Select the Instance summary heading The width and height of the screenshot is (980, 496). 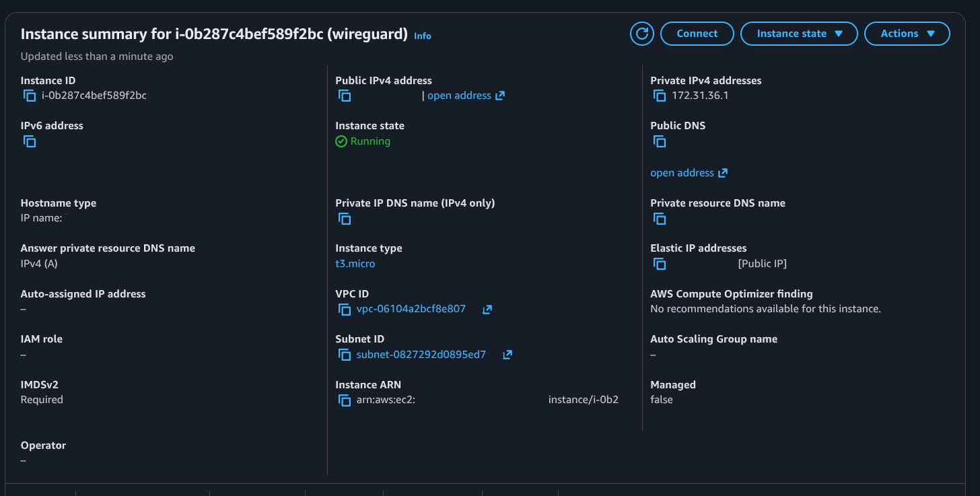click(215, 34)
